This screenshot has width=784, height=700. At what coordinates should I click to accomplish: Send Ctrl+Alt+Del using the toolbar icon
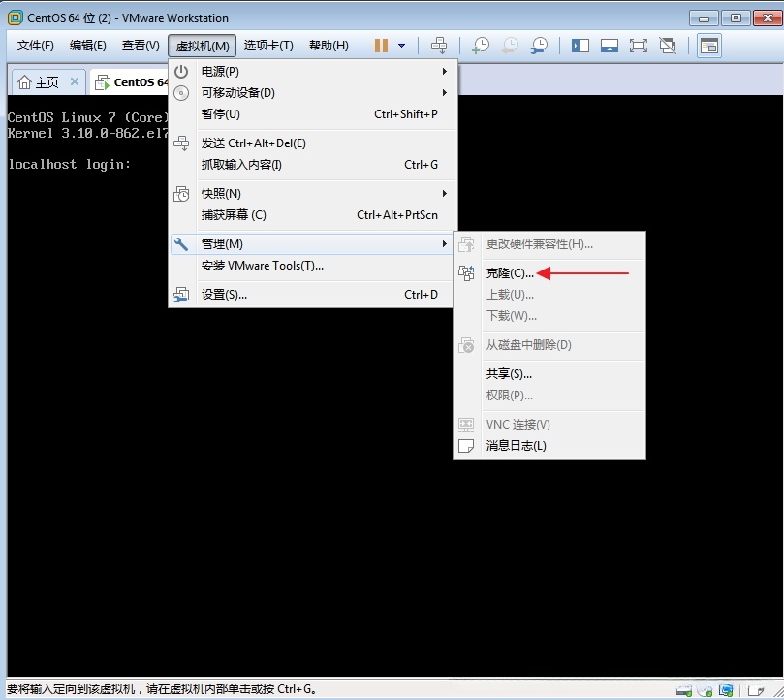click(x=439, y=46)
